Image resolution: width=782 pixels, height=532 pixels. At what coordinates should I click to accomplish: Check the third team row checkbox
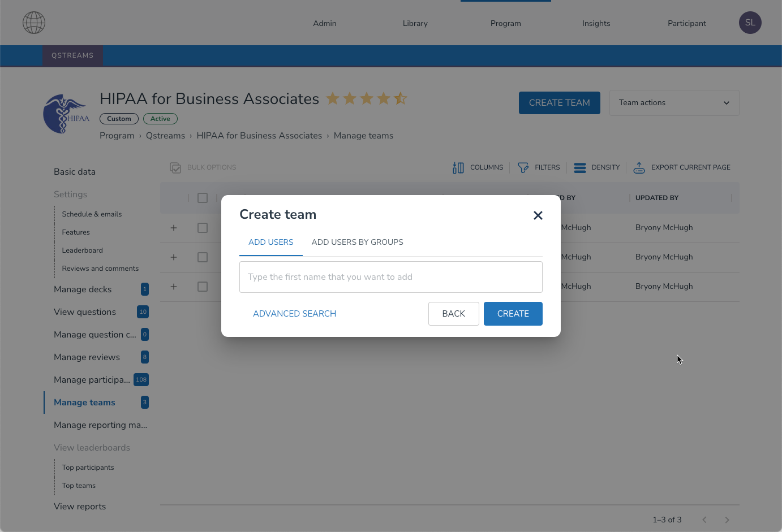(203, 287)
